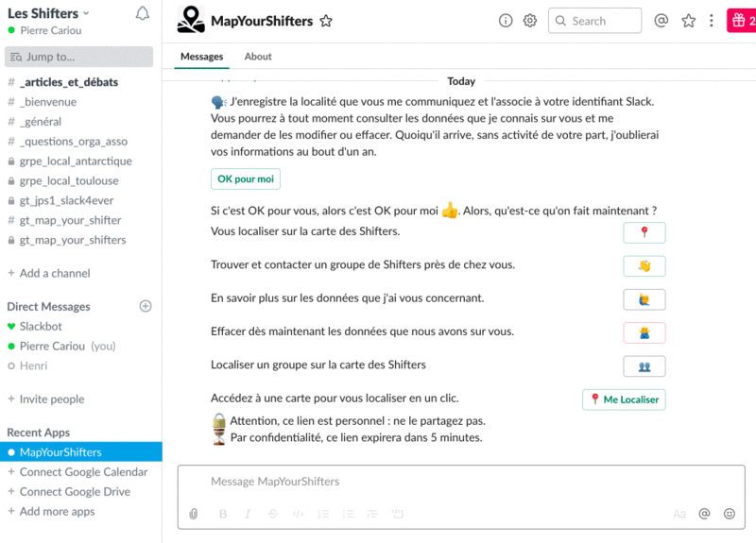The image size is (756, 543).
Task: Switch to the About tab
Action: pyautogui.click(x=258, y=57)
